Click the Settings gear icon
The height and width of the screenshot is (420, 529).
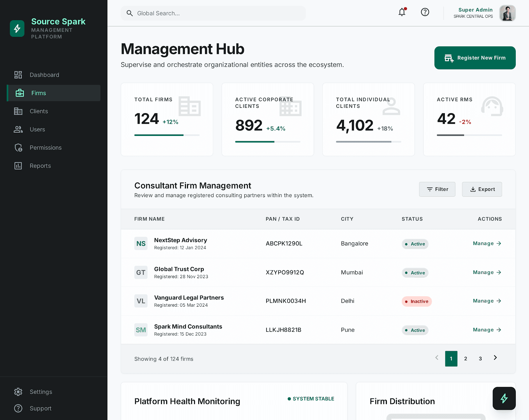[x=18, y=392]
